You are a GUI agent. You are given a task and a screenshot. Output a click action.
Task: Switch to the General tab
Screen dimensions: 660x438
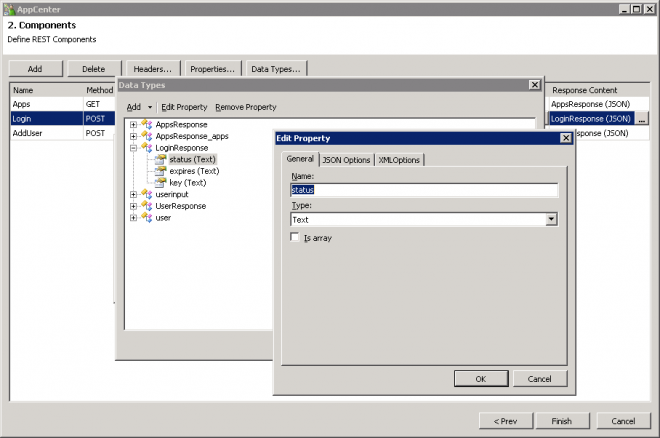[x=300, y=159]
